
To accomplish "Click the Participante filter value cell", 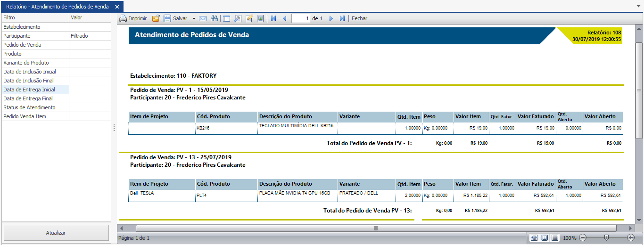I will point(90,36).
